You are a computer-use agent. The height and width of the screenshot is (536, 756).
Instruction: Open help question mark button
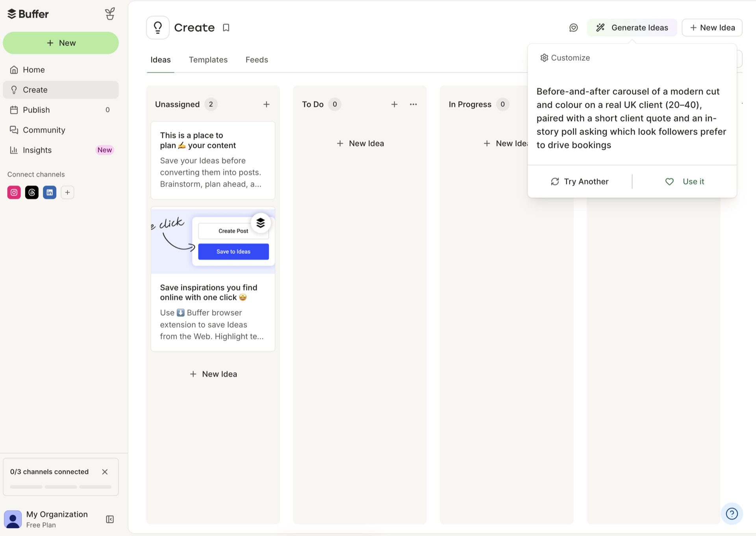click(x=732, y=514)
